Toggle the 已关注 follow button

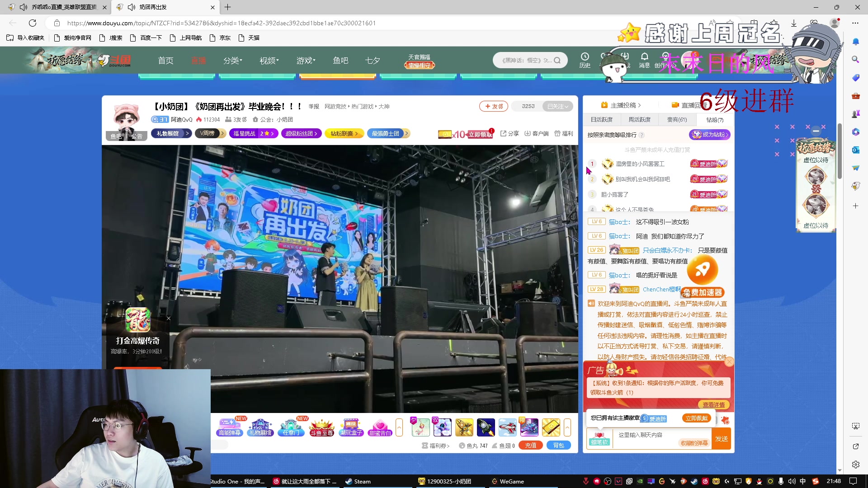click(x=557, y=106)
